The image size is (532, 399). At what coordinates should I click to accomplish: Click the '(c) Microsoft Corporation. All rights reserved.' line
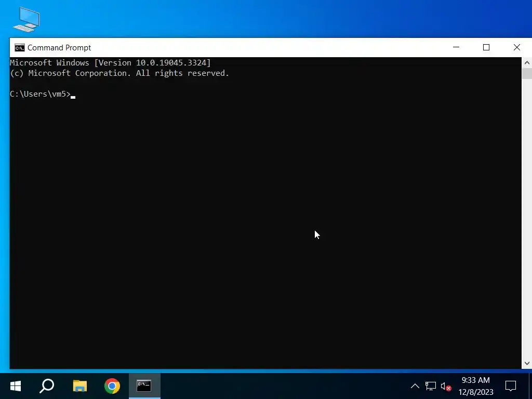click(x=119, y=73)
